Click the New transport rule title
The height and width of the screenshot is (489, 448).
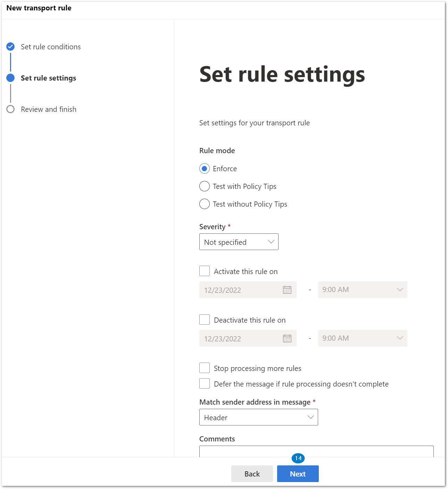click(x=39, y=8)
